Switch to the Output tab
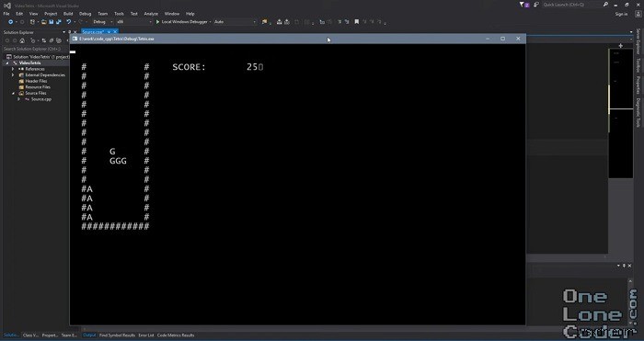The image size is (644, 341). pyautogui.click(x=89, y=335)
